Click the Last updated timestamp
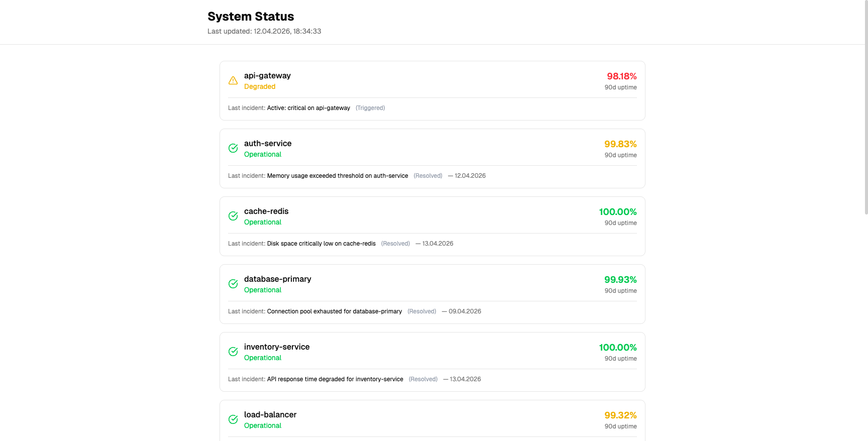 (264, 31)
